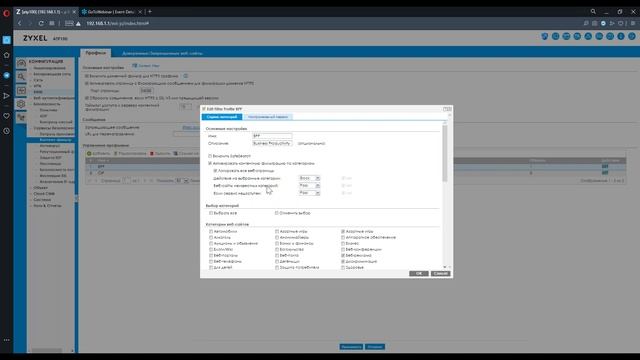Click the red Delete icon in profile toolbar
The image size is (640, 360).
[152, 153]
